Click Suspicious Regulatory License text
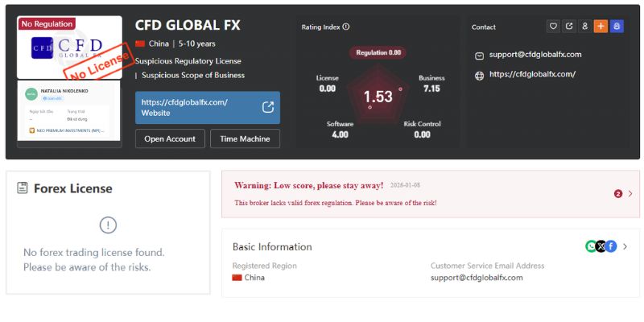Viewport: 644px width, 322px height. (x=188, y=61)
